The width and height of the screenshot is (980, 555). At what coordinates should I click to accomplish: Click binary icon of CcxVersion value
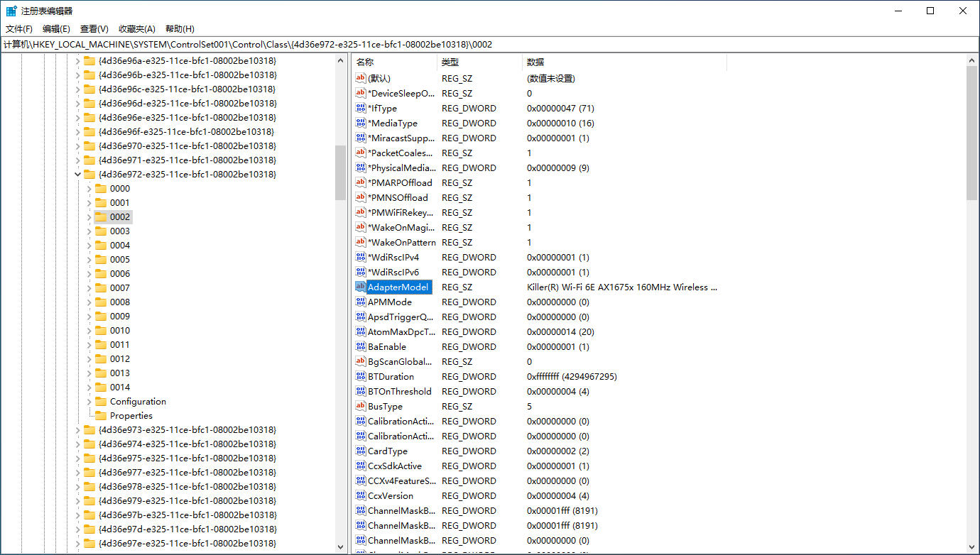[361, 495]
